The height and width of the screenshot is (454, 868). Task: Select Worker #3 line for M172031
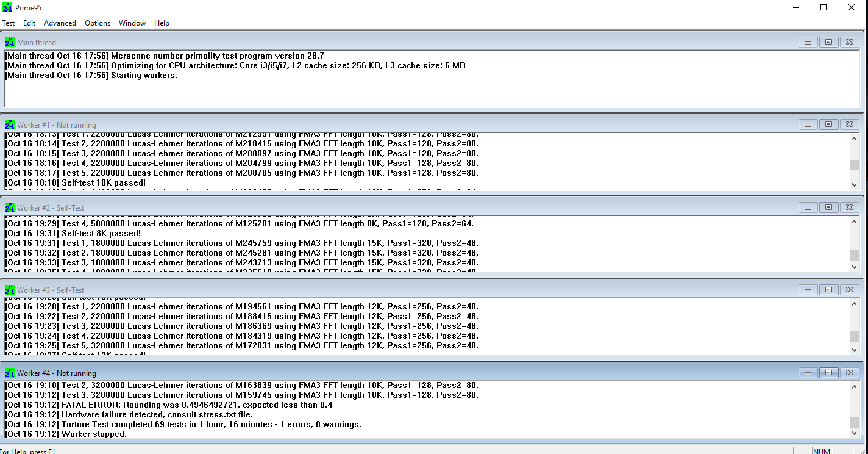pos(242,345)
